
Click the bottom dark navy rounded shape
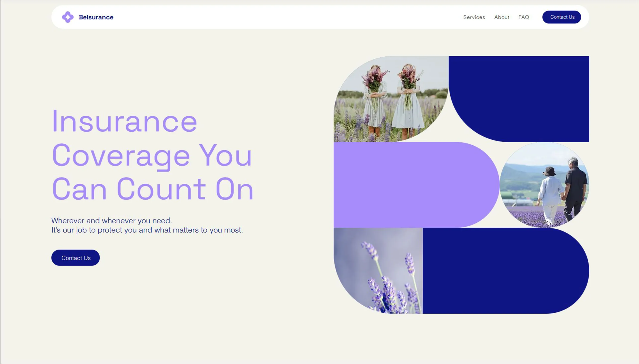pos(506,271)
